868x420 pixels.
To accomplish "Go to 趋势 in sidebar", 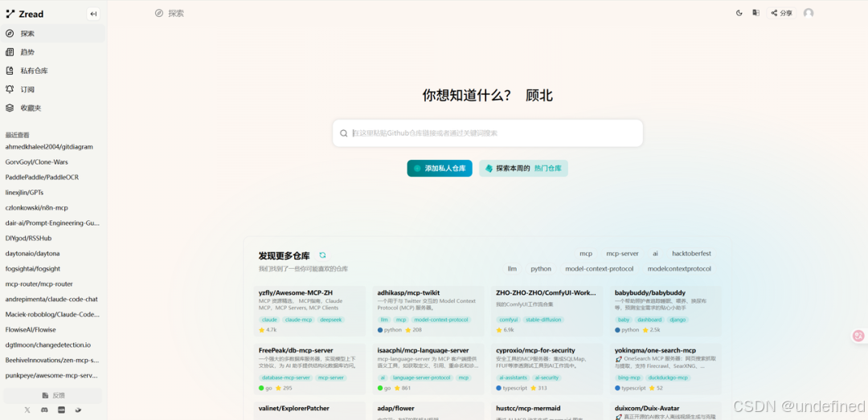I will (x=52, y=52).
